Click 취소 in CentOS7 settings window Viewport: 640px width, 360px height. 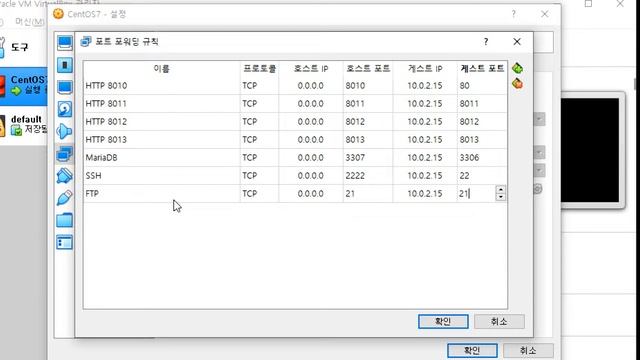(528, 350)
